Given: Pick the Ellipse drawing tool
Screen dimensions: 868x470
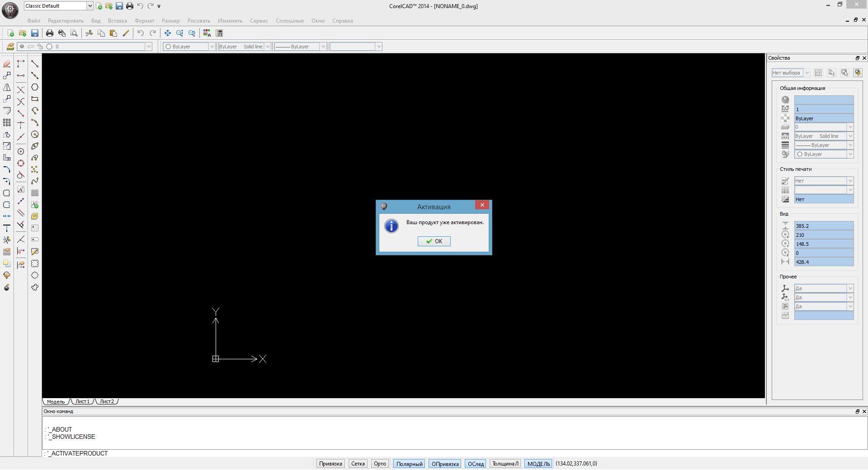Looking at the screenshot, I should click(35, 146).
